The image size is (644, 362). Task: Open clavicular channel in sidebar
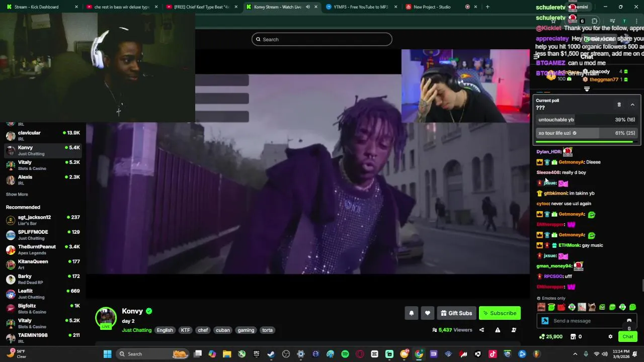coord(43,135)
